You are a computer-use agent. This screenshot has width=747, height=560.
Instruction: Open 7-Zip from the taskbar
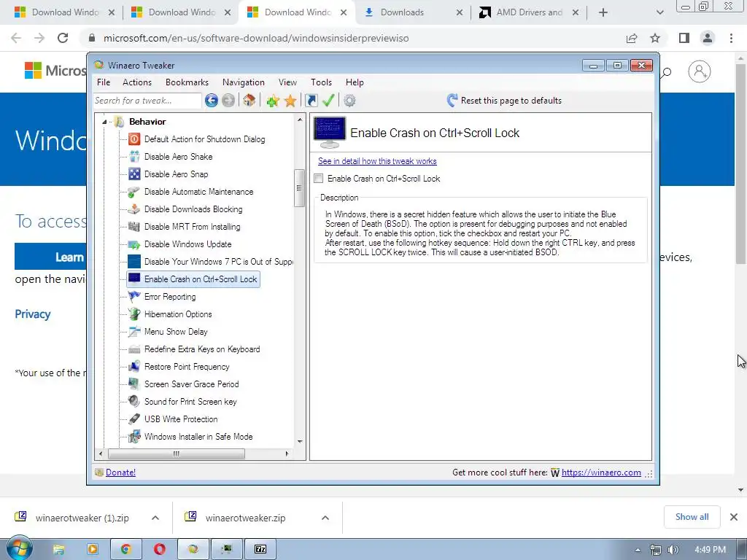pos(260,550)
